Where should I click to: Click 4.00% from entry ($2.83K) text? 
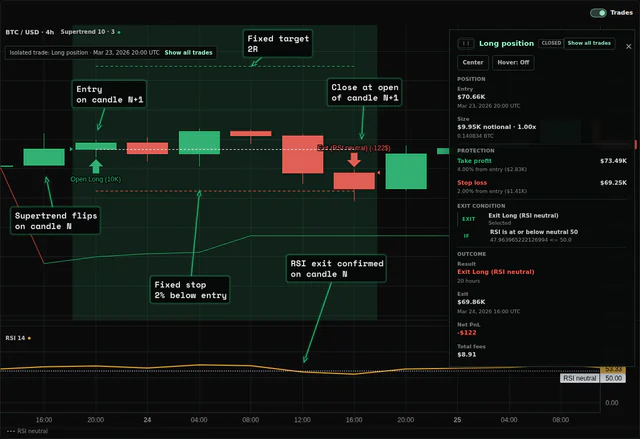(x=492, y=169)
